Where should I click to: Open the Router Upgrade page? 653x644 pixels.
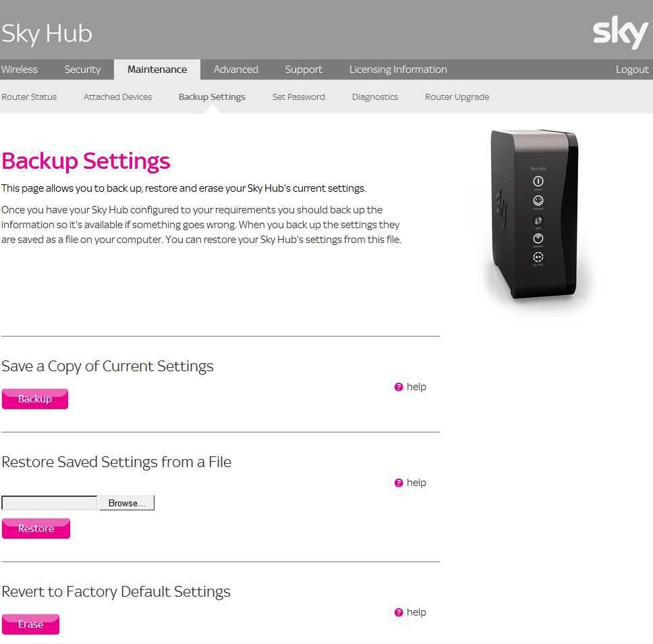[x=457, y=97]
